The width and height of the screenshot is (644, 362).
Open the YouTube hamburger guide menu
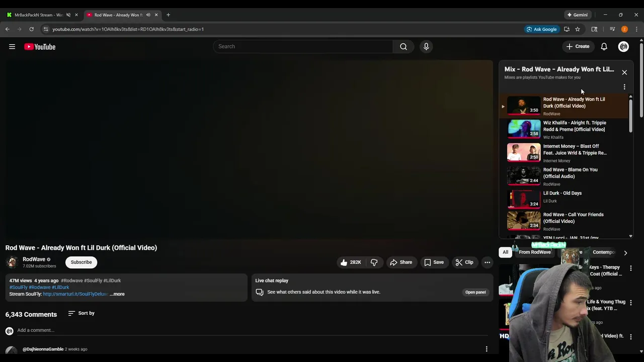(x=12, y=47)
